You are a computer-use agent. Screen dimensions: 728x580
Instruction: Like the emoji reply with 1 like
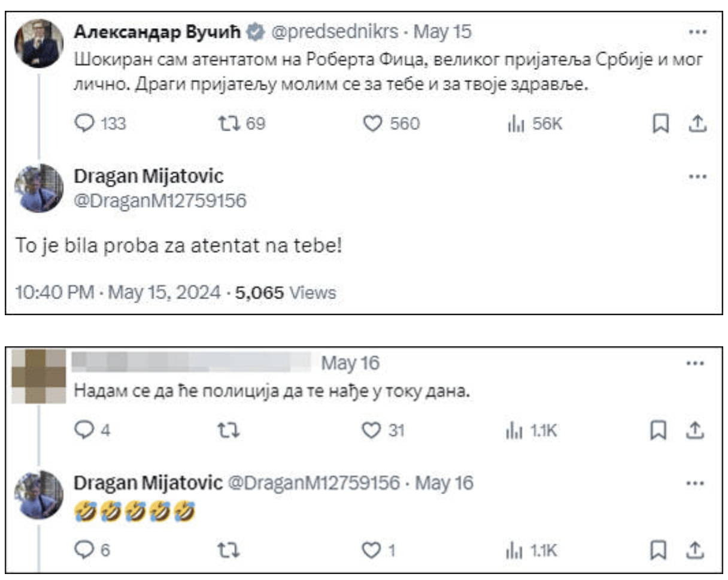tap(373, 550)
